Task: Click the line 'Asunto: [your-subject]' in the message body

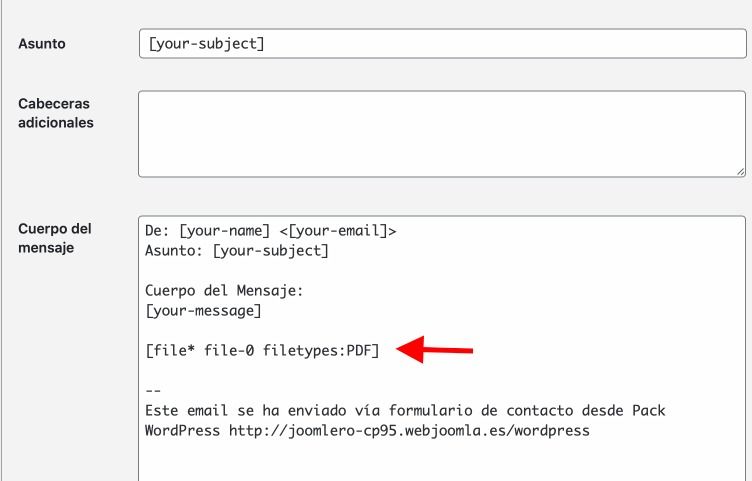Action: pos(237,251)
